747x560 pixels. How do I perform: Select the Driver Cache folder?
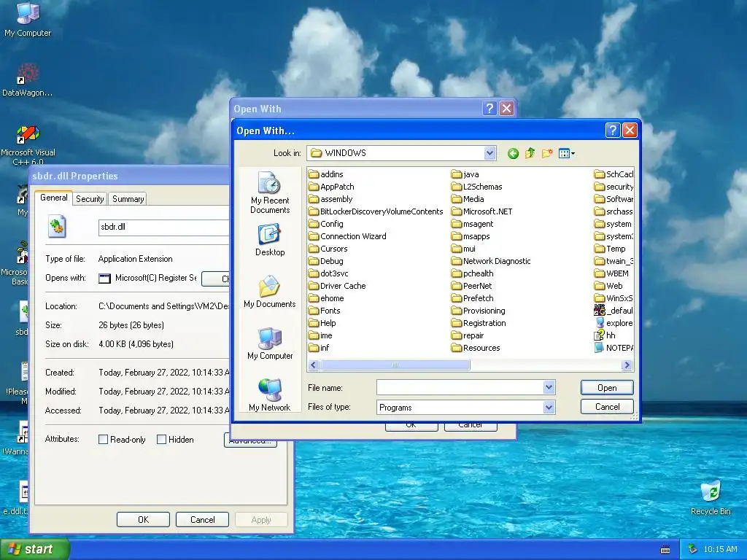click(337, 286)
